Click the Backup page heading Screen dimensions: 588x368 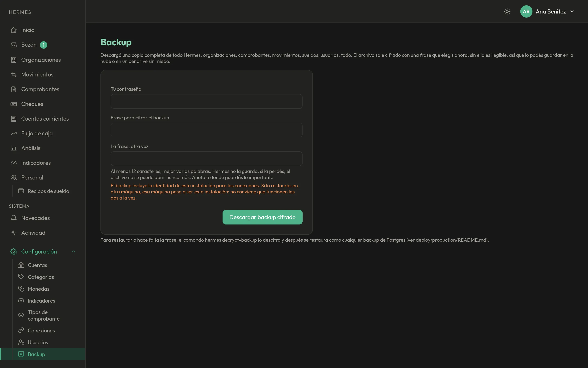(x=116, y=42)
